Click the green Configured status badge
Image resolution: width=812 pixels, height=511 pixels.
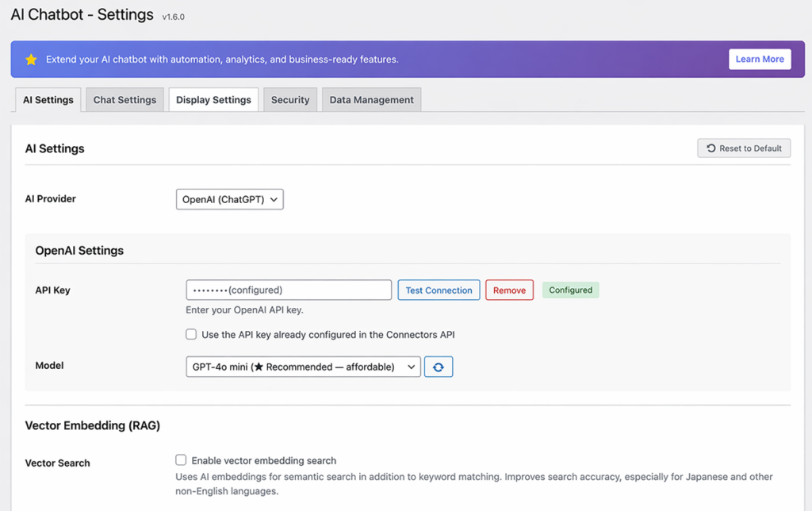[x=570, y=290]
